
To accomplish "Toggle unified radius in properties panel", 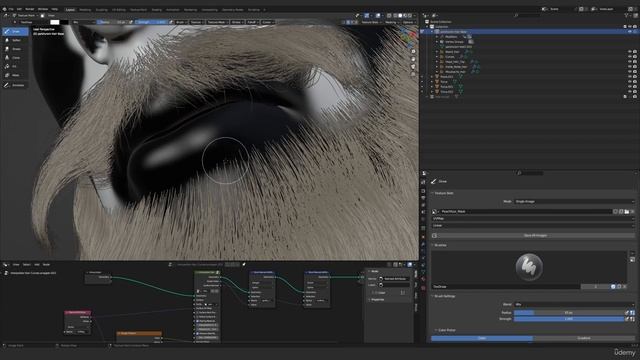I will tap(632, 313).
